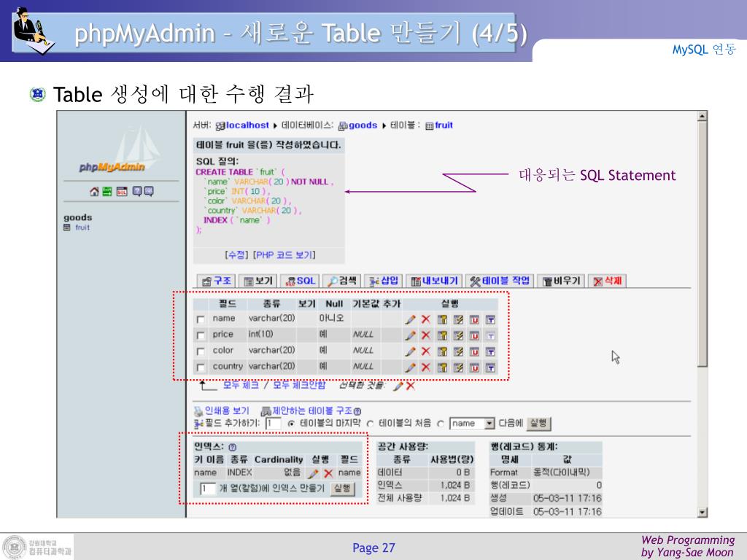Click the 모두 체크 link

point(241,385)
